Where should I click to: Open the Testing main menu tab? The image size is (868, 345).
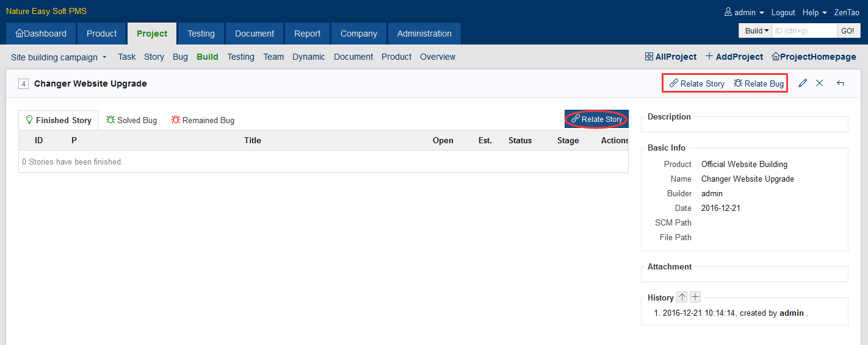[201, 34]
